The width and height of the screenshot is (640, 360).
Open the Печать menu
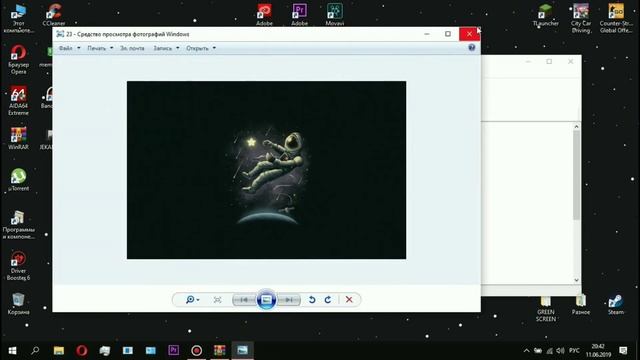100,48
